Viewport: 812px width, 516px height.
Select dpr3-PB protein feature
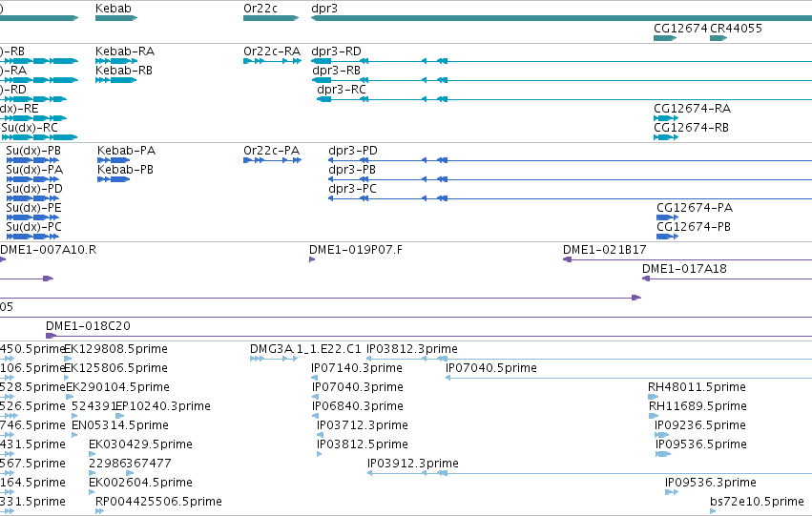coord(571,179)
